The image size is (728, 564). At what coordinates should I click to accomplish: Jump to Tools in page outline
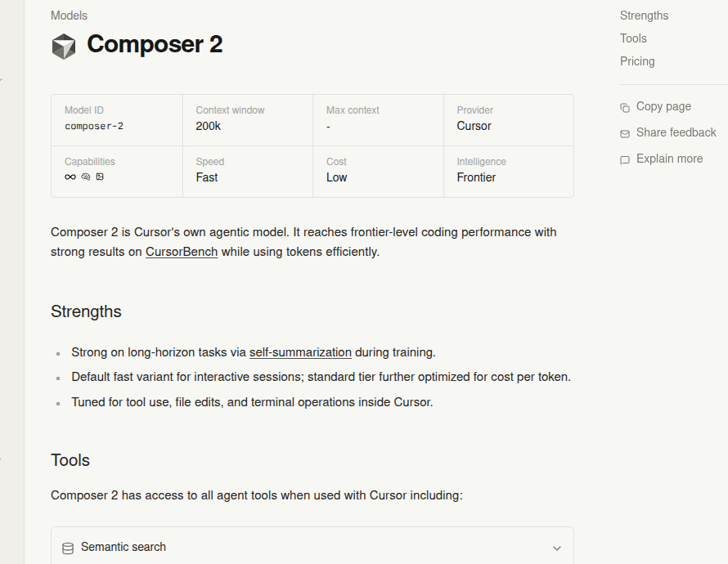coord(633,38)
